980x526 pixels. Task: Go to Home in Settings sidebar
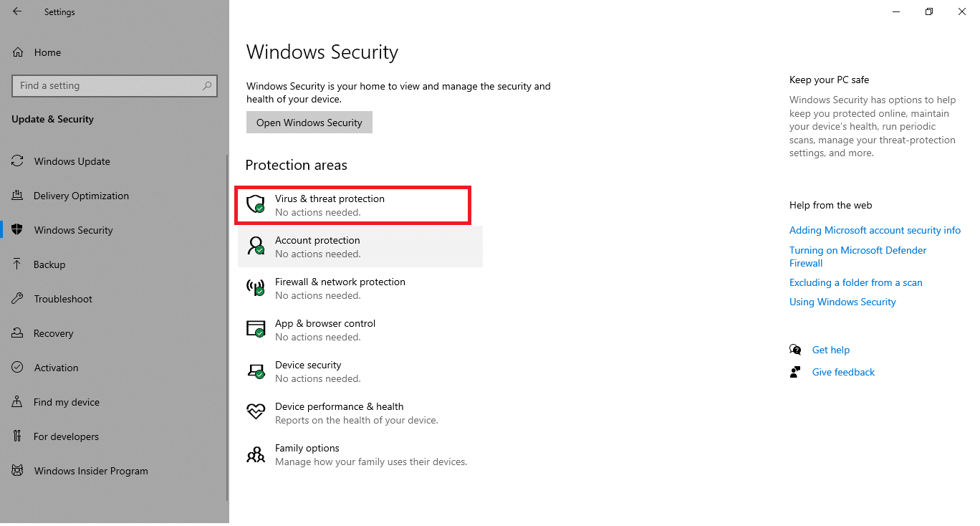pos(47,52)
